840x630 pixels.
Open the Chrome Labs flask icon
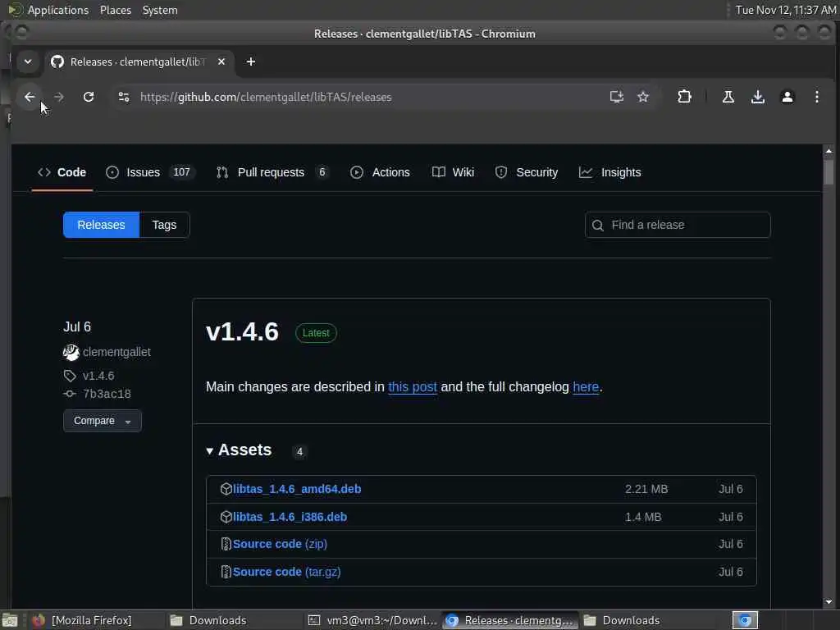coord(728,97)
